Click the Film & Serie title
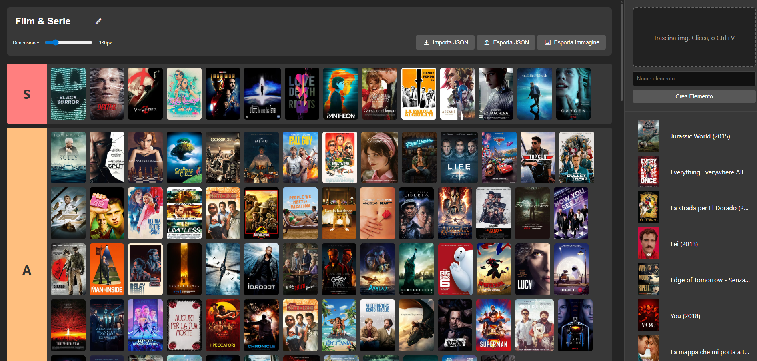Screen dimensions: 757x361 (x=43, y=21)
